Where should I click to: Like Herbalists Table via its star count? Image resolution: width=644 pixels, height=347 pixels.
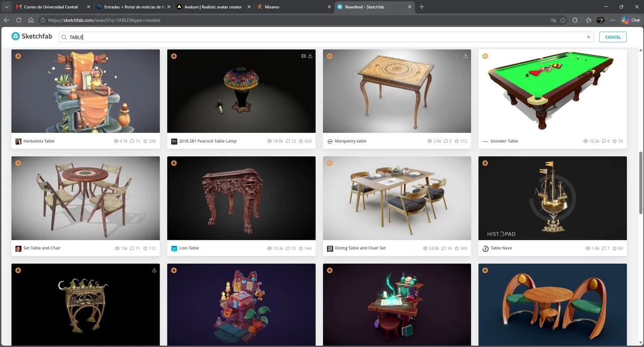tap(149, 141)
